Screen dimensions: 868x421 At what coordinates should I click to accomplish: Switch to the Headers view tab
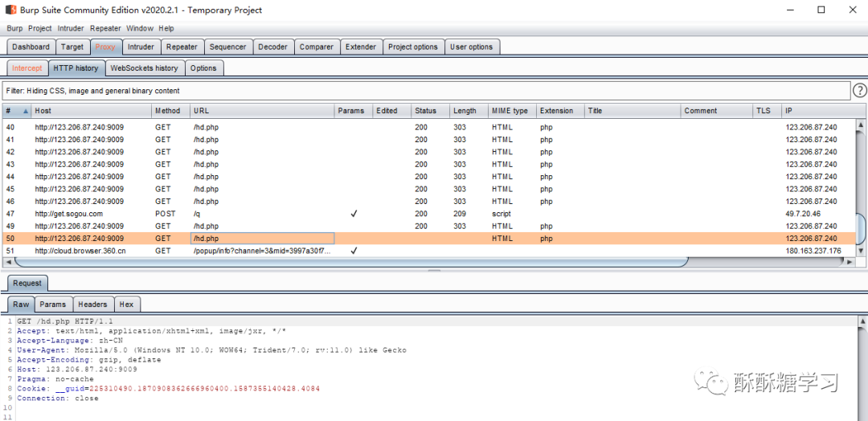click(92, 305)
